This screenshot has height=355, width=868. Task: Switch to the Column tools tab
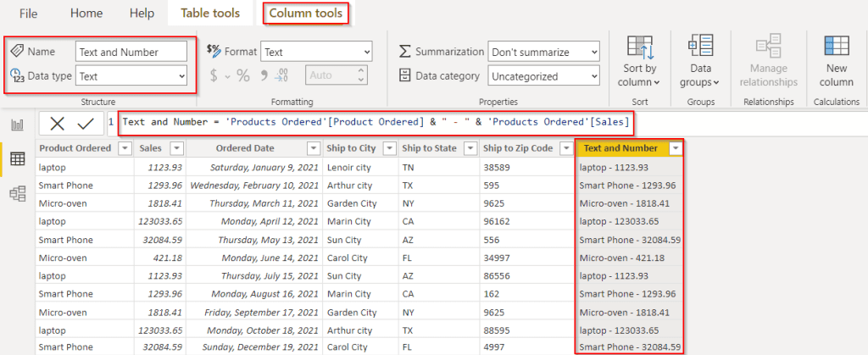[305, 14]
